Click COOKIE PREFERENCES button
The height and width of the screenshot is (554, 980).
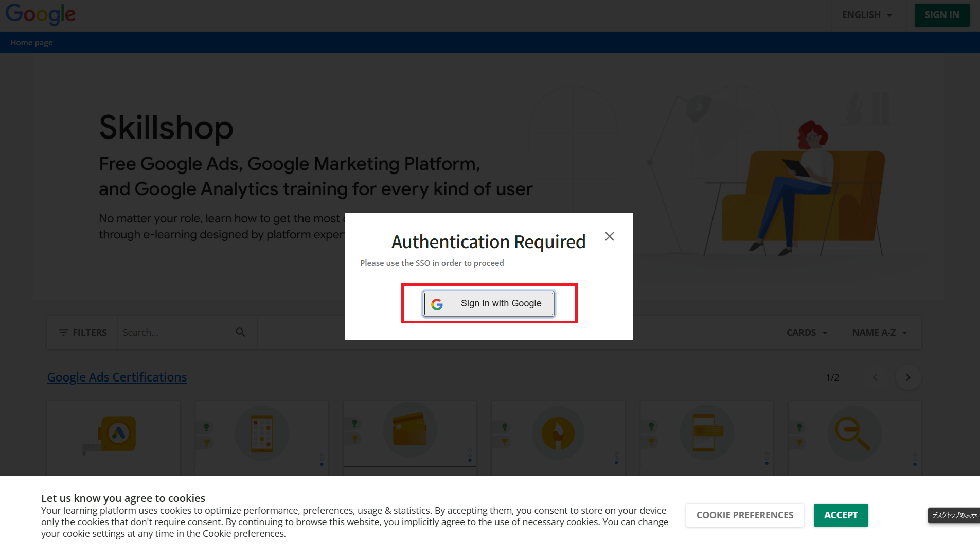coord(744,515)
